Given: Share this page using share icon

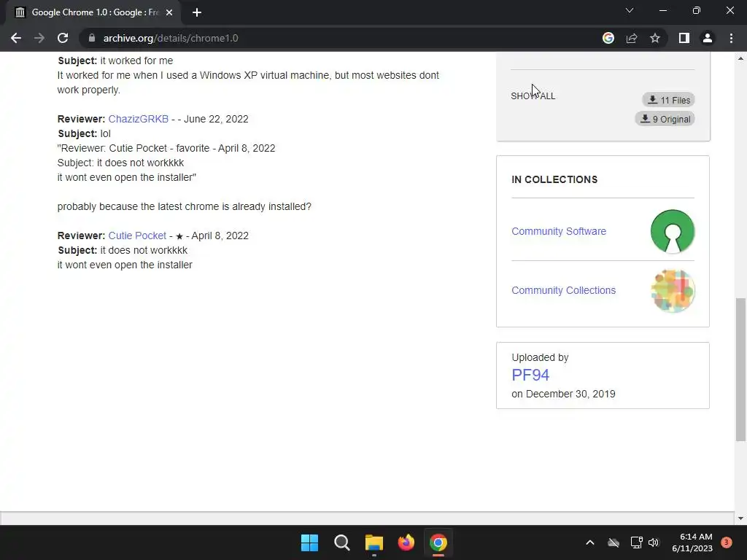Looking at the screenshot, I should 632,38.
